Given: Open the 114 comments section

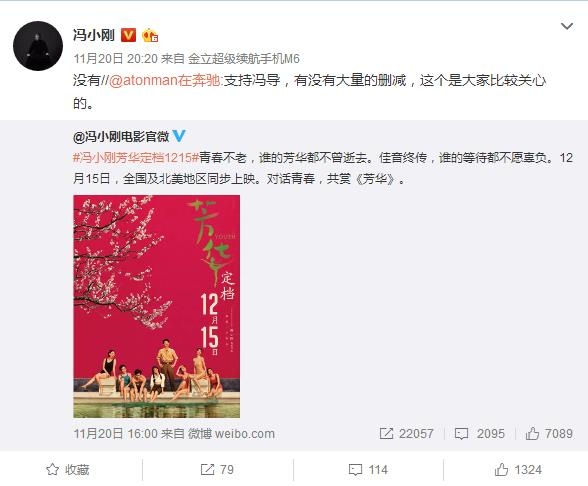Looking at the screenshot, I should click(x=368, y=470).
